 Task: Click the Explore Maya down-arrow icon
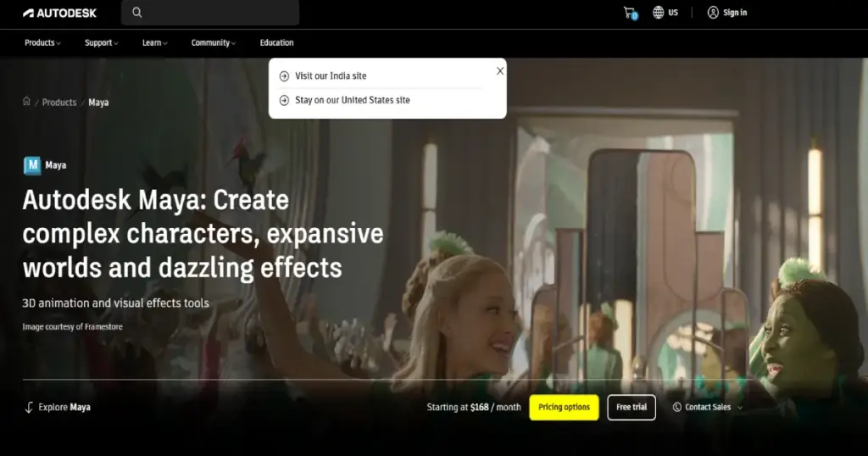point(29,408)
